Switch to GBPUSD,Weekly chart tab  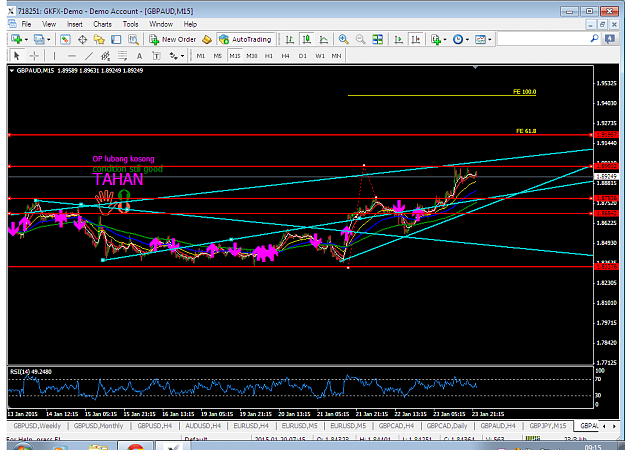(37, 426)
